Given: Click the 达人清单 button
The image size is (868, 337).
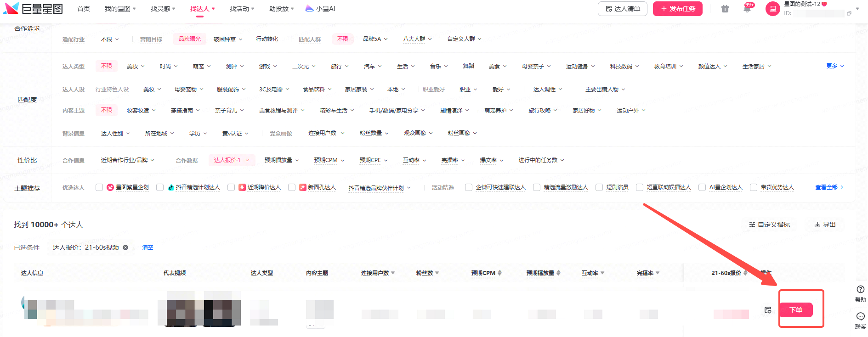Looking at the screenshot, I should pos(623,9).
